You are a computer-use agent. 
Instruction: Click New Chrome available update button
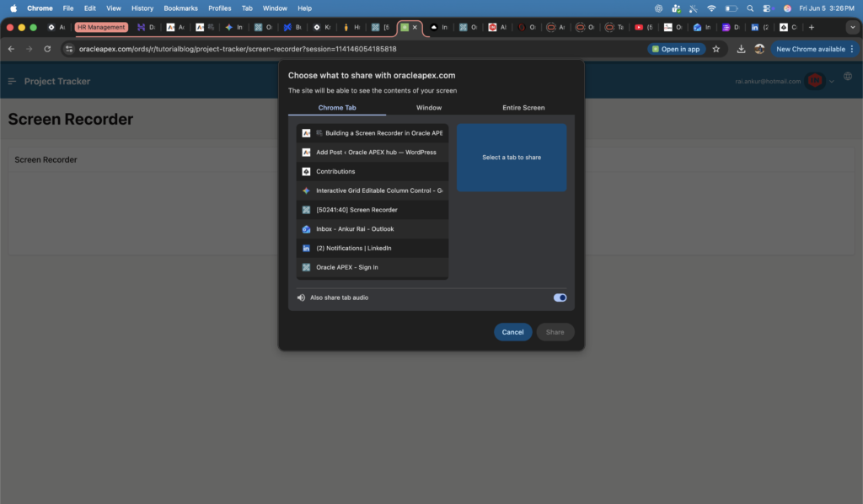[815, 49]
